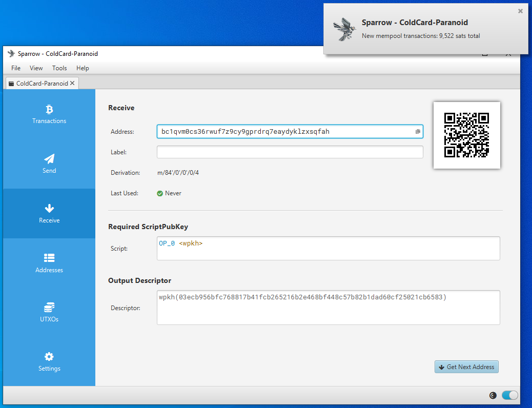Click the receive address QR code
This screenshot has width=532, height=408.
466,135
